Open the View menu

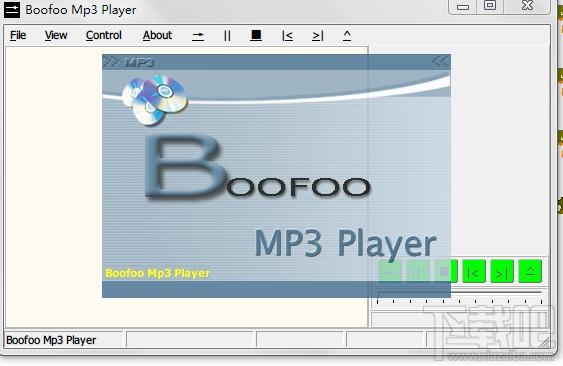coord(56,35)
